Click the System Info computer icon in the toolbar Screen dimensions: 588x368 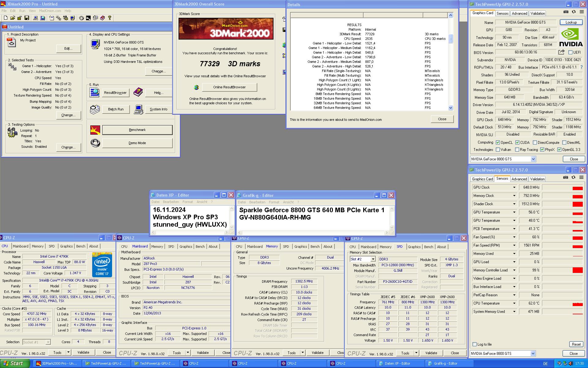coord(36,18)
